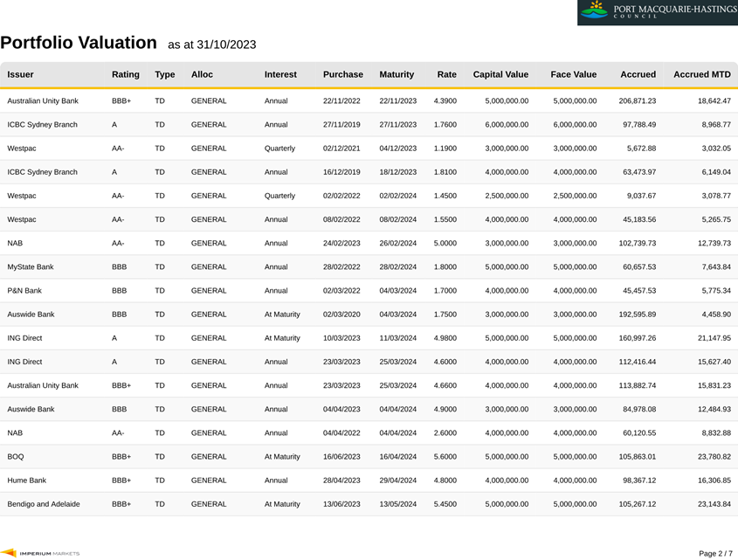Image resolution: width=738 pixels, height=560 pixels.
Task: Click accrued MTD value 18,642.47
Action: (714, 100)
